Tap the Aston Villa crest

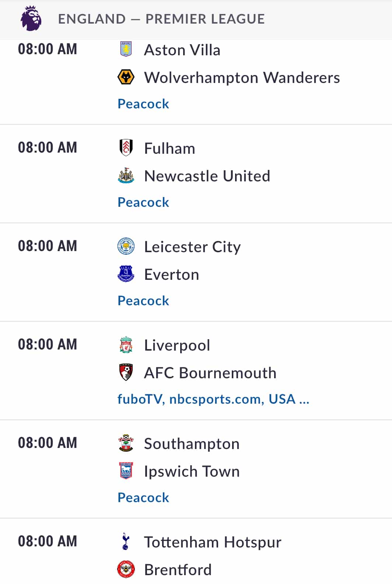point(126,49)
